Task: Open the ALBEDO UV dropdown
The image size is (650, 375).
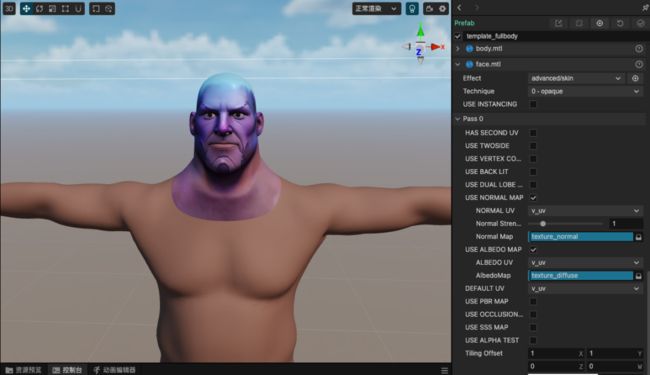Action: [585, 263]
